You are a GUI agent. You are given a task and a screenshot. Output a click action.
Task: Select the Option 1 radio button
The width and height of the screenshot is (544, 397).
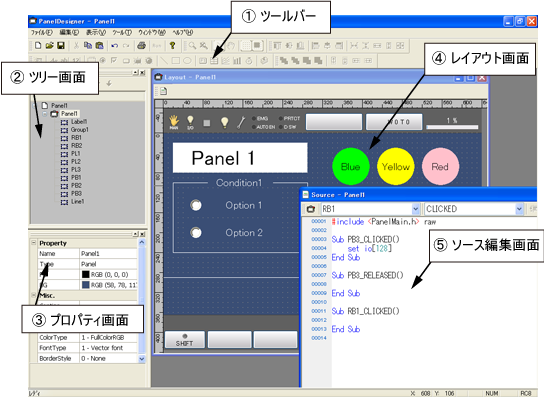click(196, 205)
